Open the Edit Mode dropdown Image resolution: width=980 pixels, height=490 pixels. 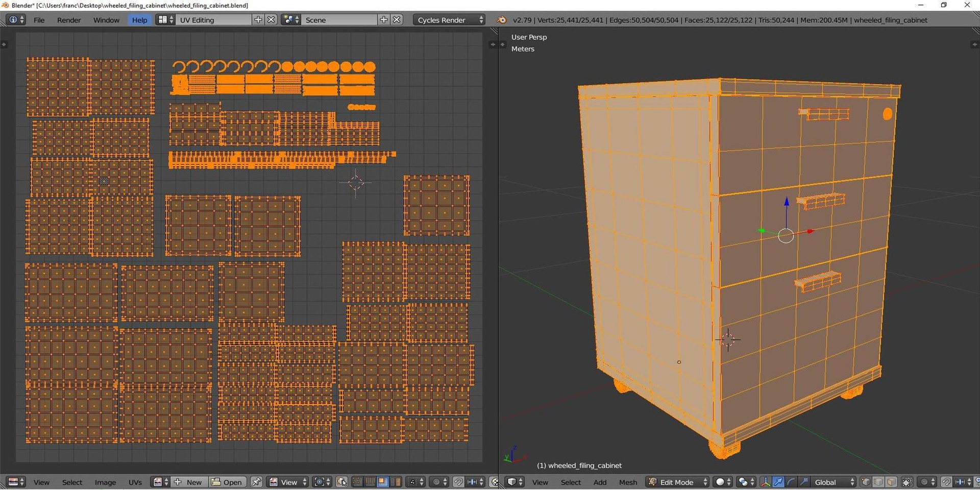(x=678, y=482)
